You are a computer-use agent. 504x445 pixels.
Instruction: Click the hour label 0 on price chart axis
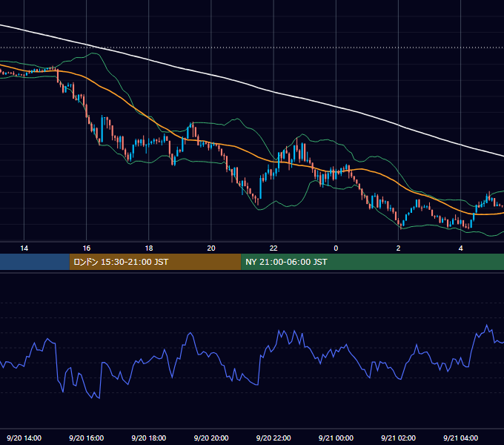[x=336, y=248]
